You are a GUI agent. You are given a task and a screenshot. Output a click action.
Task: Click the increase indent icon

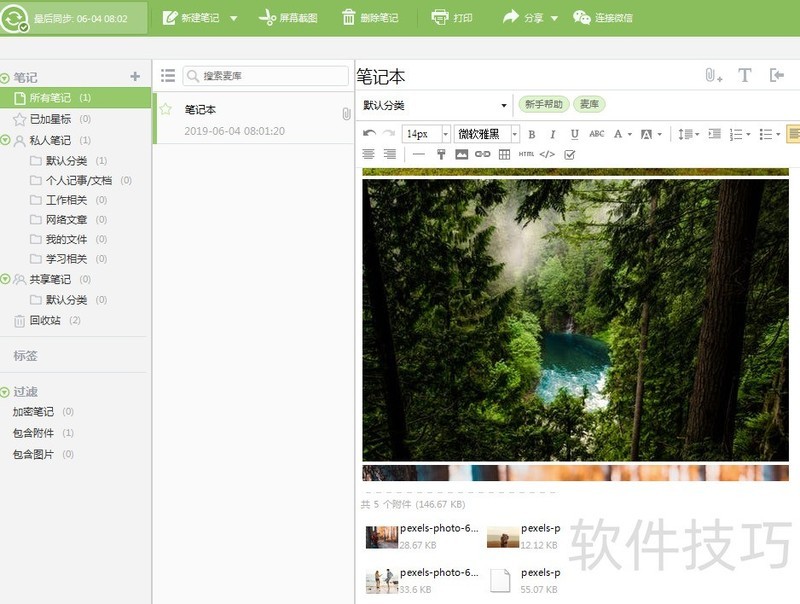tap(715, 134)
